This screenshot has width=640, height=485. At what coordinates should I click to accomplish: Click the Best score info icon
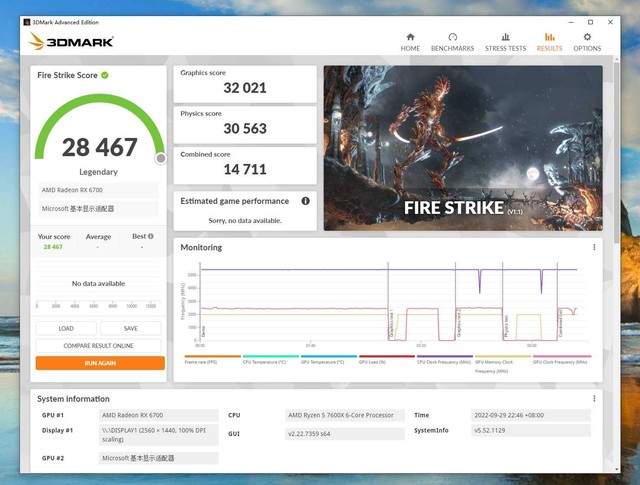pos(151,236)
